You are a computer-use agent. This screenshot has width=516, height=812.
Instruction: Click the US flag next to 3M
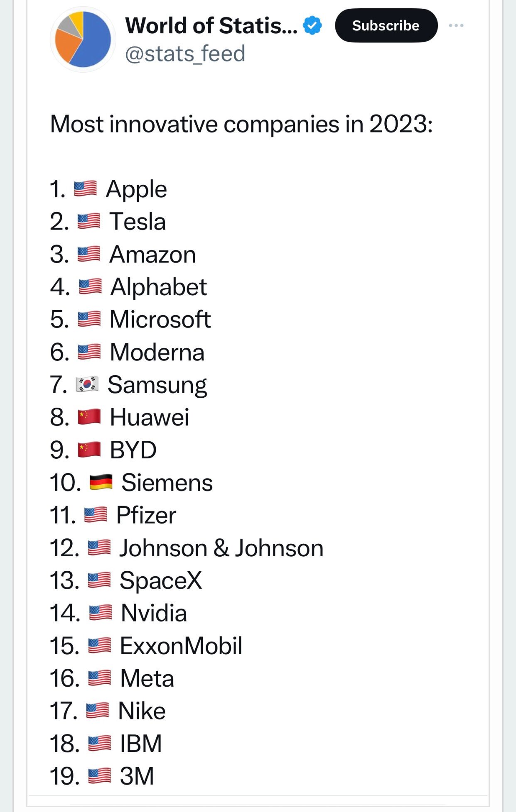[x=100, y=776]
